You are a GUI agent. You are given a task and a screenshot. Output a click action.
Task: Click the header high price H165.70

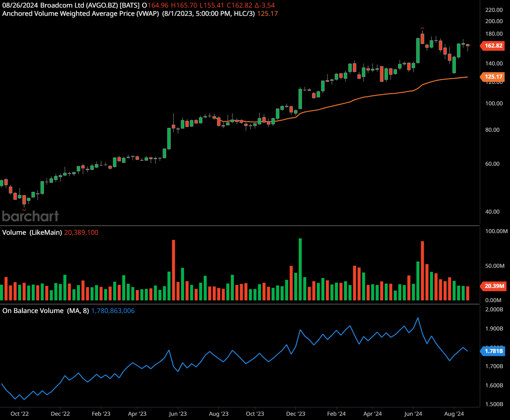click(x=184, y=5)
